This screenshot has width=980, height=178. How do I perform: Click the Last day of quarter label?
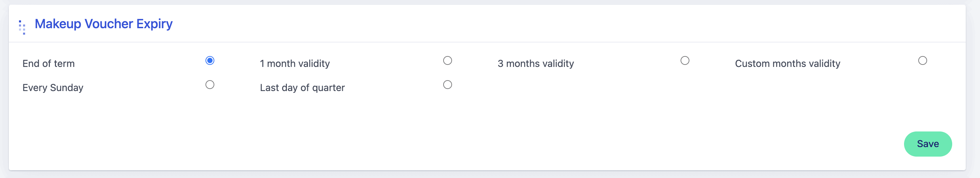tap(302, 88)
